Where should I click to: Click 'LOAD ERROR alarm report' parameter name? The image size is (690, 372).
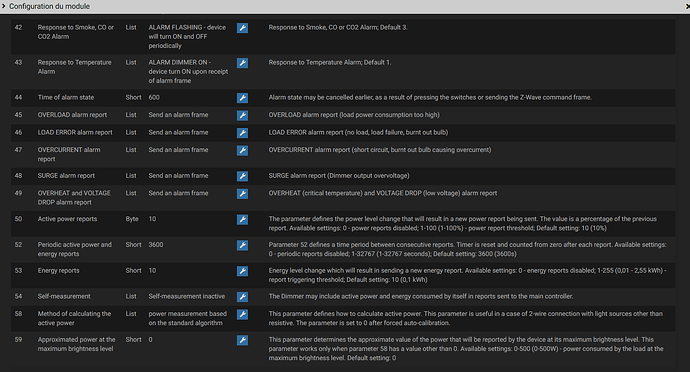click(x=75, y=133)
